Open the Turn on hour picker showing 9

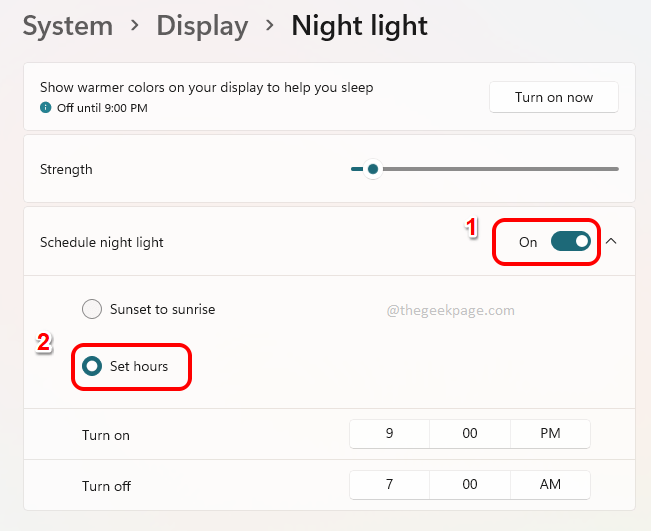coord(389,434)
